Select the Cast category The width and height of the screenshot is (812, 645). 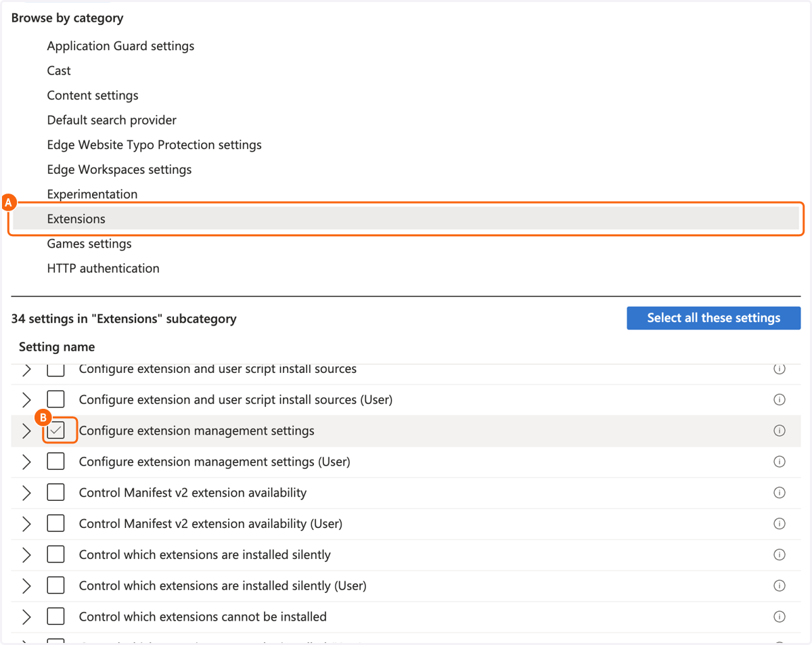point(59,71)
